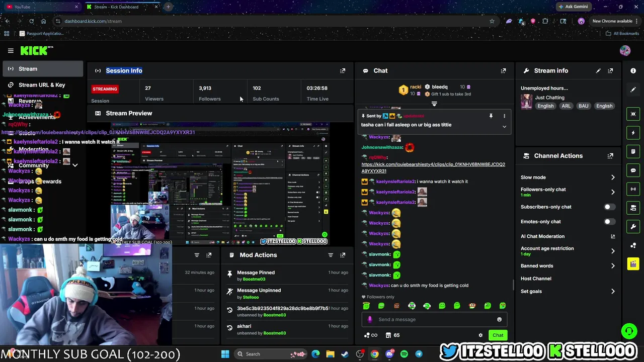This screenshot has height=362, width=644.
Task: Click the info icon in right sidebar
Action: coord(633,71)
